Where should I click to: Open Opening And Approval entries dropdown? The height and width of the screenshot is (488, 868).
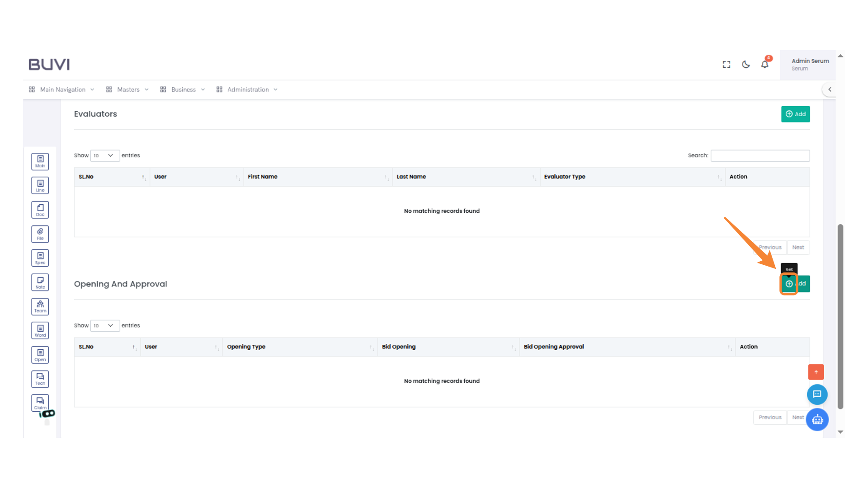104,325
